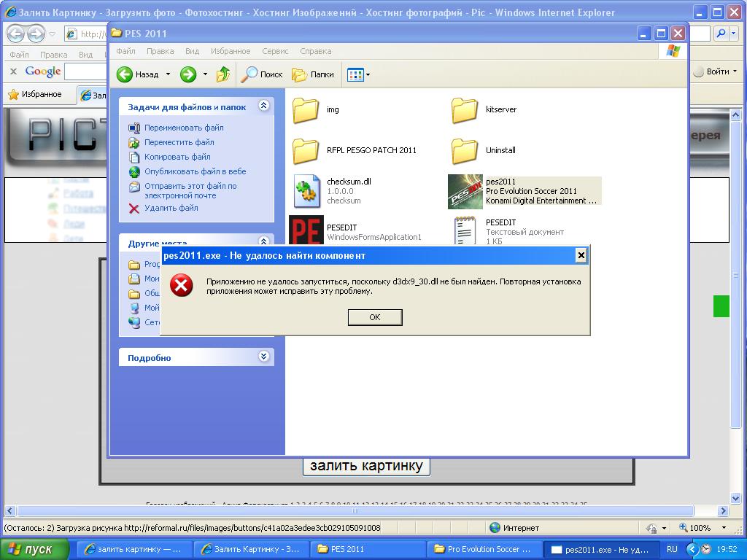This screenshot has height=560, width=747.
Task: Expand the Подробно panel
Action: coord(263,356)
